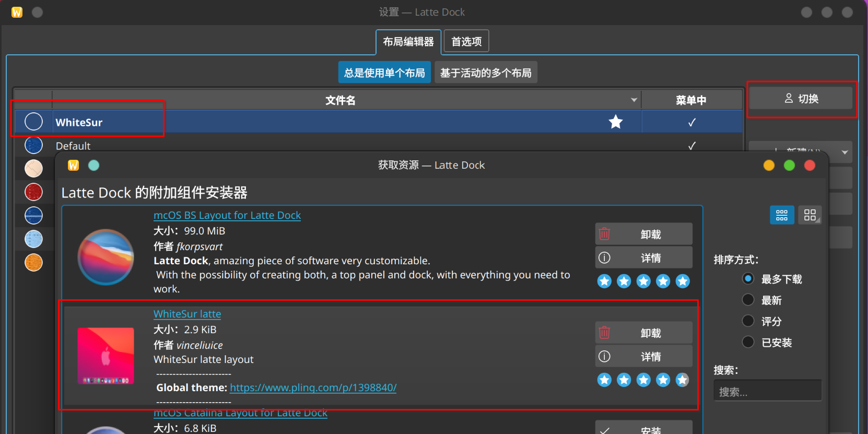Click author name fkorpsvart
868x434 pixels.
tap(200, 247)
